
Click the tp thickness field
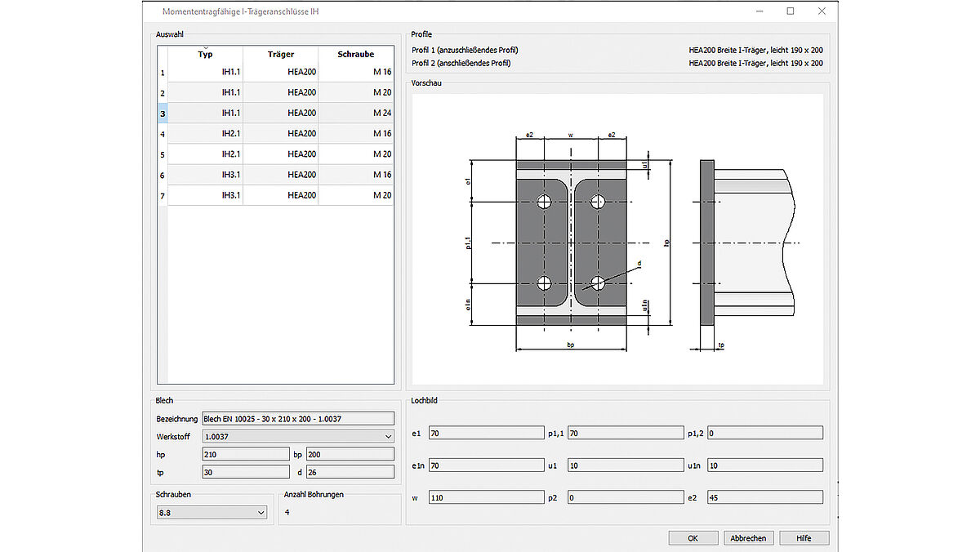click(245, 472)
